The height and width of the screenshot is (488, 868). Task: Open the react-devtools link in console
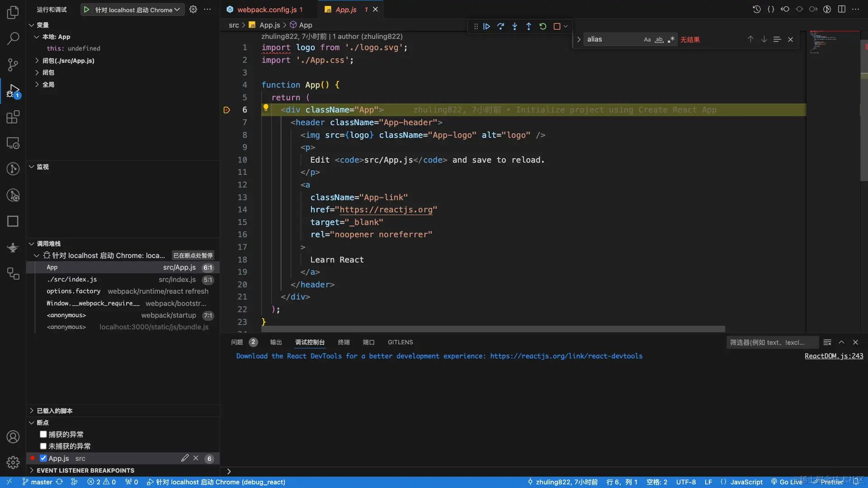pos(566,356)
